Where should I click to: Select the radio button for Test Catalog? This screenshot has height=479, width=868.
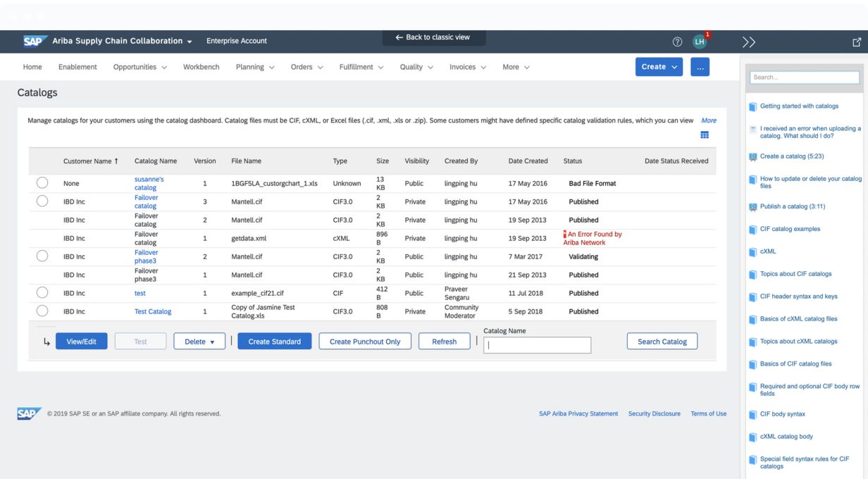pyautogui.click(x=42, y=311)
